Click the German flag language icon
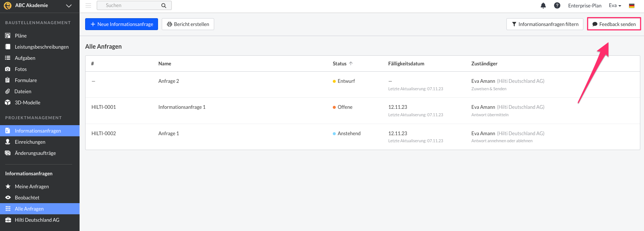Viewport: 644px width, 231px height. click(x=632, y=6)
